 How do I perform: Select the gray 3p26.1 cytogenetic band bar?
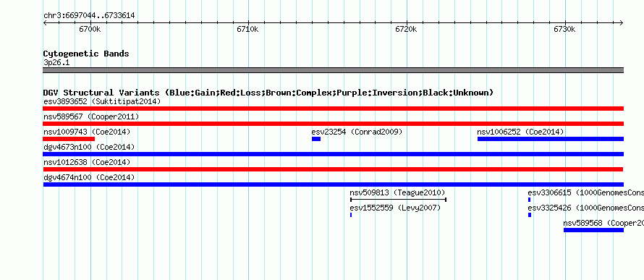(x=333, y=70)
